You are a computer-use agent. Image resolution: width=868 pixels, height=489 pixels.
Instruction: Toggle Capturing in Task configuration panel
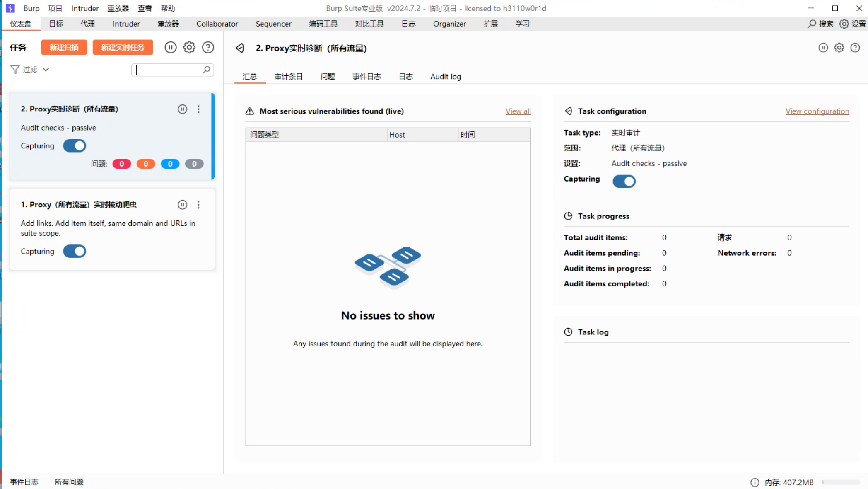point(624,181)
